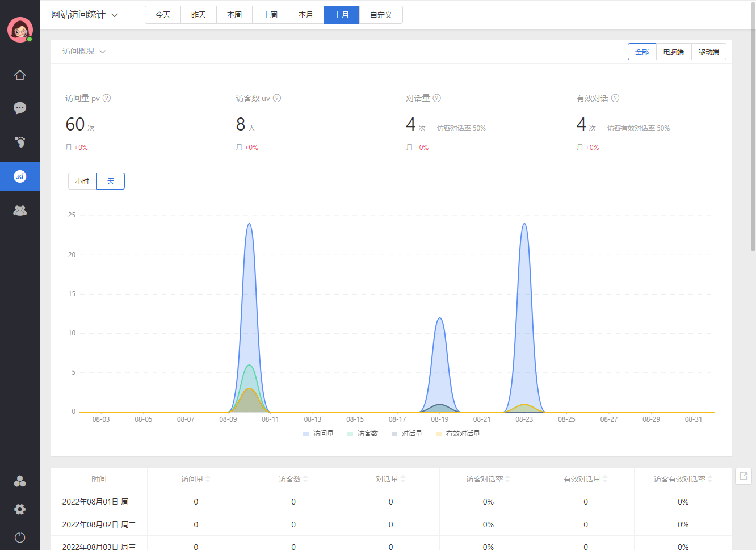Open the chat bubble icon in sidebar
Image resolution: width=756 pixels, height=550 pixels.
click(20, 108)
